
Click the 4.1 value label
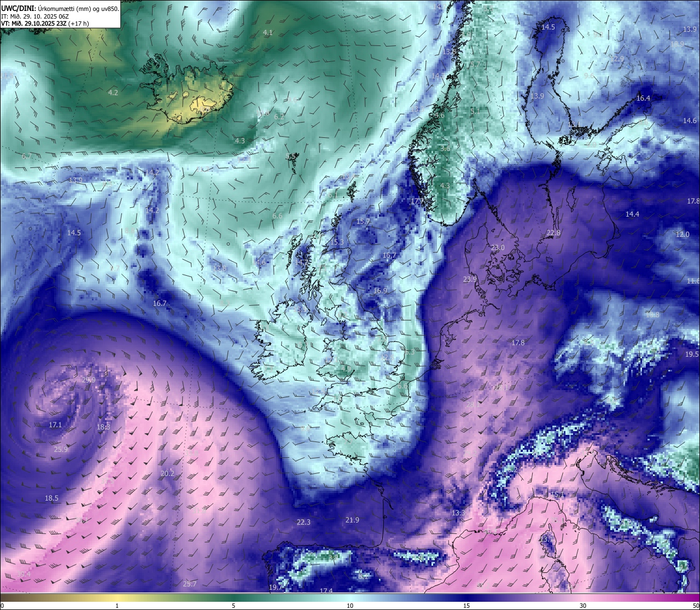click(x=267, y=33)
